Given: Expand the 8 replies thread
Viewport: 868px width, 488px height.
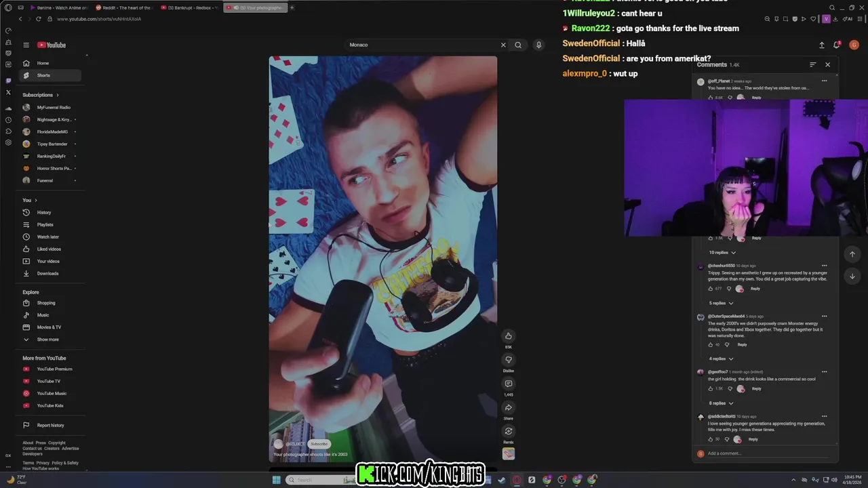Looking at the screenshot, I should pos(721,403).
